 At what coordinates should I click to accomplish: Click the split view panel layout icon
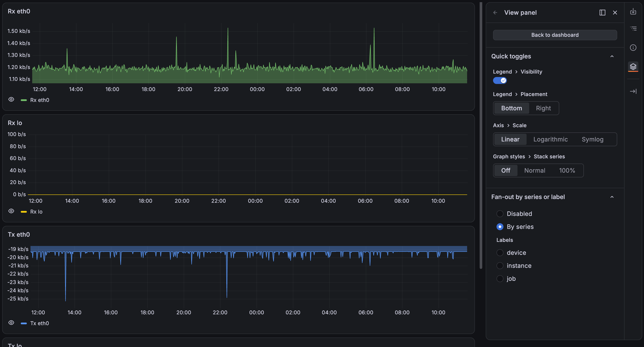(x=602, y=13)
